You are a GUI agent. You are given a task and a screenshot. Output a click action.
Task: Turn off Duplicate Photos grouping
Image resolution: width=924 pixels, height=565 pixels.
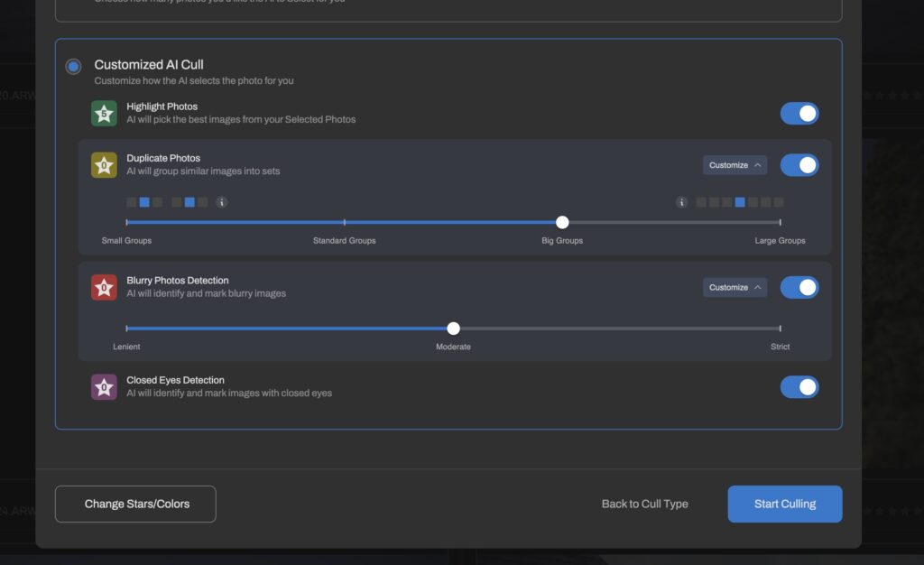pyautogui.click(x=799, y=164)
